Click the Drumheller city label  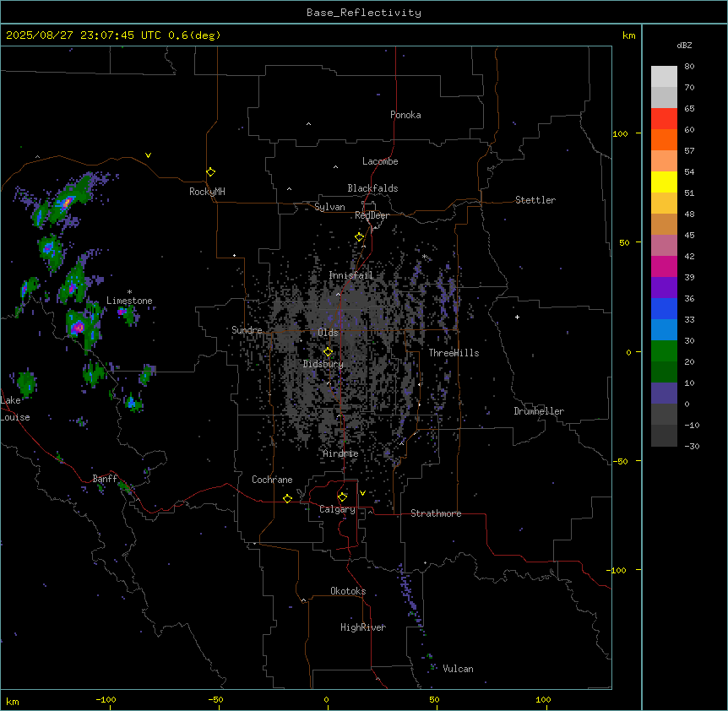[539, 411]
